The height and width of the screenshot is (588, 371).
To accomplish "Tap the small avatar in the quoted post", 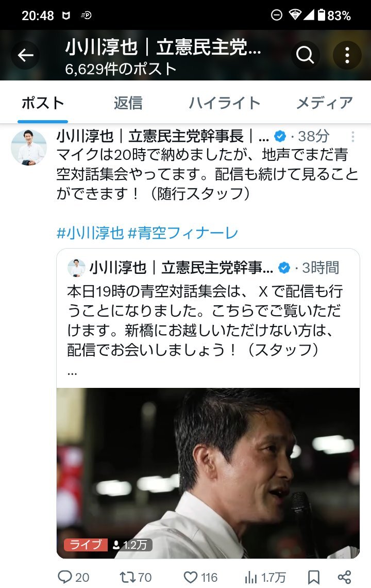I will (76, 268).
